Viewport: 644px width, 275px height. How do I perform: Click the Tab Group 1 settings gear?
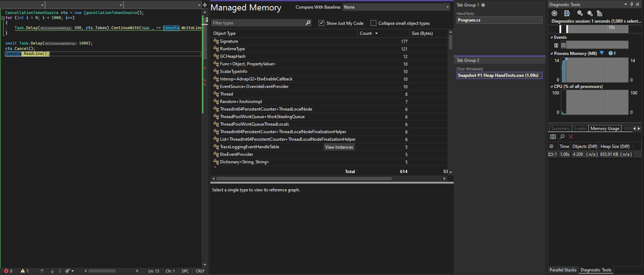pos(483,5)
